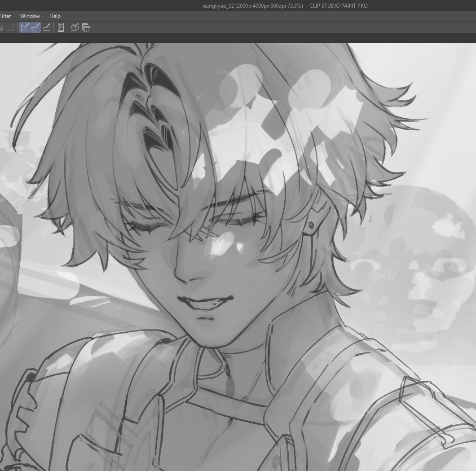This screenshot has width=476, height=471.
Task: Click the portrait artwork on the canvas
Action: coord(238,257)
